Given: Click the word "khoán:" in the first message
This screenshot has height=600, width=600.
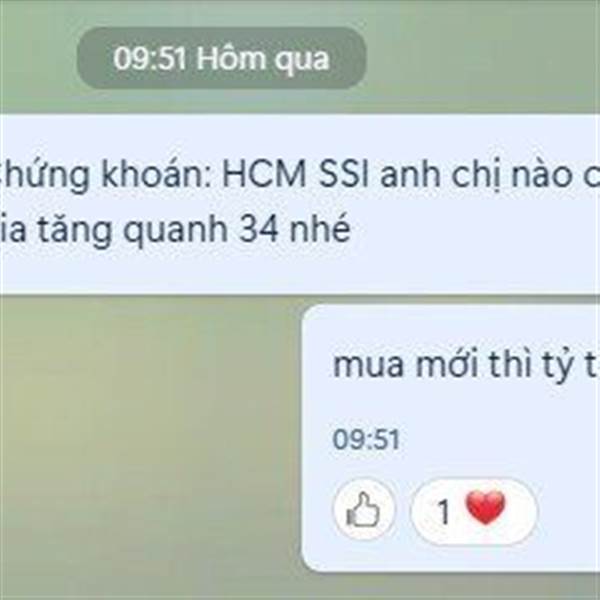Looking at the screenshot, I should pyautogui.click(x=156, y=174).
